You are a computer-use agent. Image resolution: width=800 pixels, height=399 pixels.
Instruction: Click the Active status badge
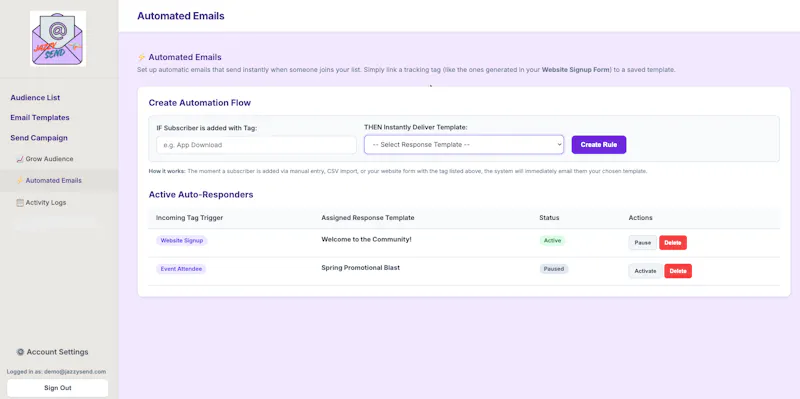pyautogui.click(x=552, y=240)
